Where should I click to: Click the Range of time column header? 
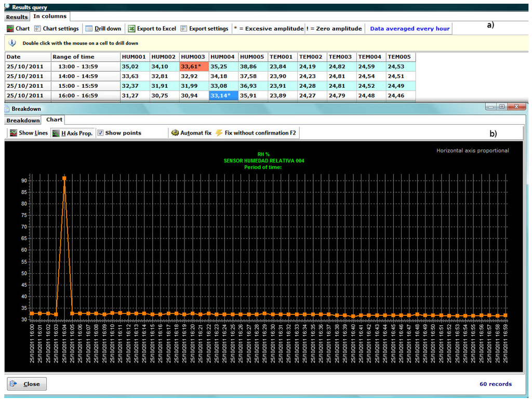(x=86, y=57)
